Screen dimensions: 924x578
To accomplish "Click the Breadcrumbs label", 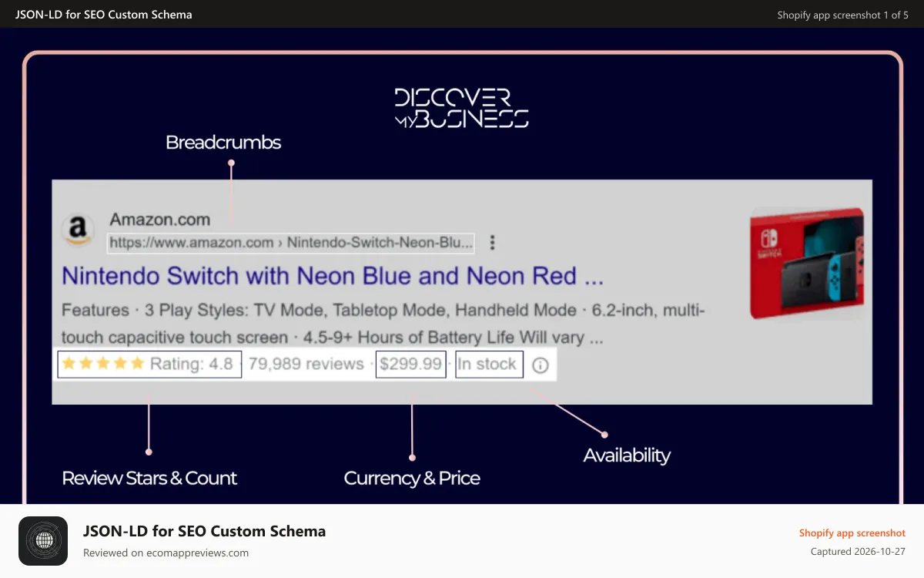I will (223, 143).
